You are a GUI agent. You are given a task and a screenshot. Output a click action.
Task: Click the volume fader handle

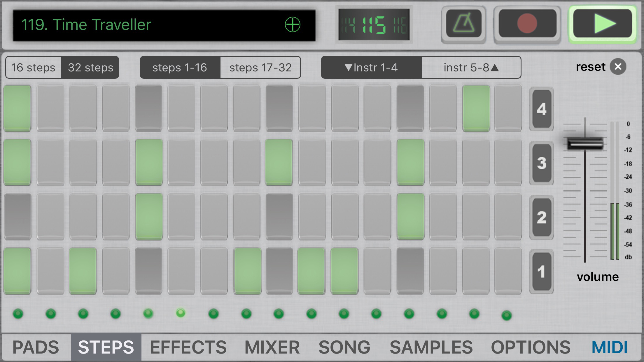pyautogui.click(x=585, y=143)
